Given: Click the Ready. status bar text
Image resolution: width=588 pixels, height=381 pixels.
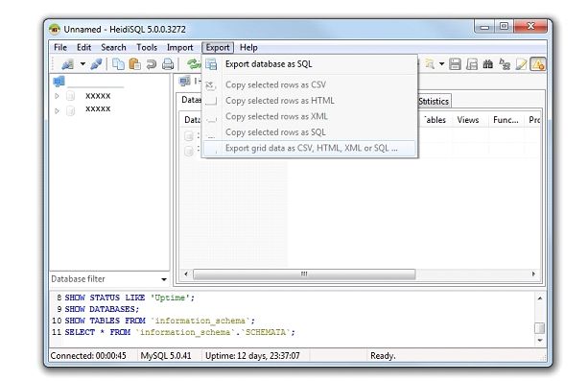Looking at the screenshot, I should [x=383, y=356].
